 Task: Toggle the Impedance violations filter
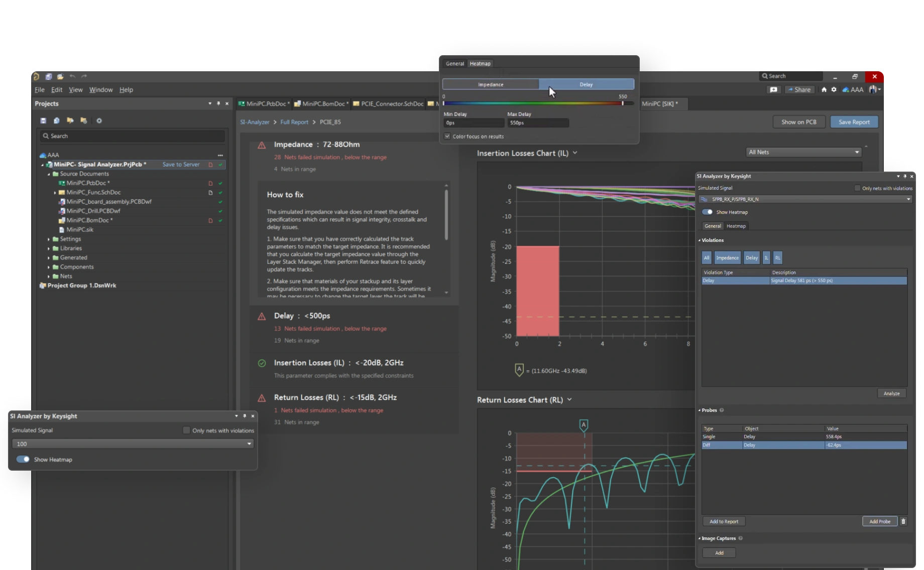point(727,258)
